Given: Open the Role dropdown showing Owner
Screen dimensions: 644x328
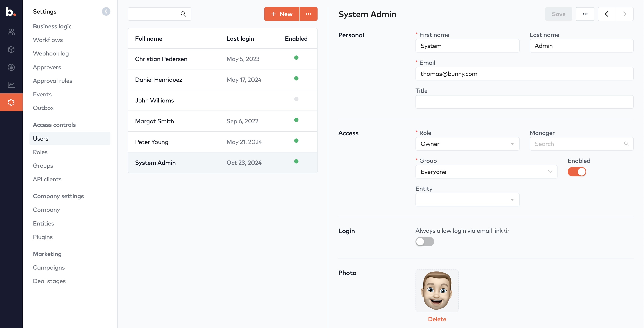Looking at the screenshot, I should pyautogui.click(x=467, y=144).
